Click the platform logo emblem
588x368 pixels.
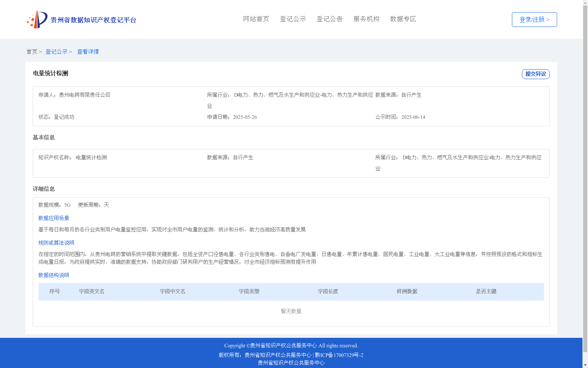click(37, 20)
